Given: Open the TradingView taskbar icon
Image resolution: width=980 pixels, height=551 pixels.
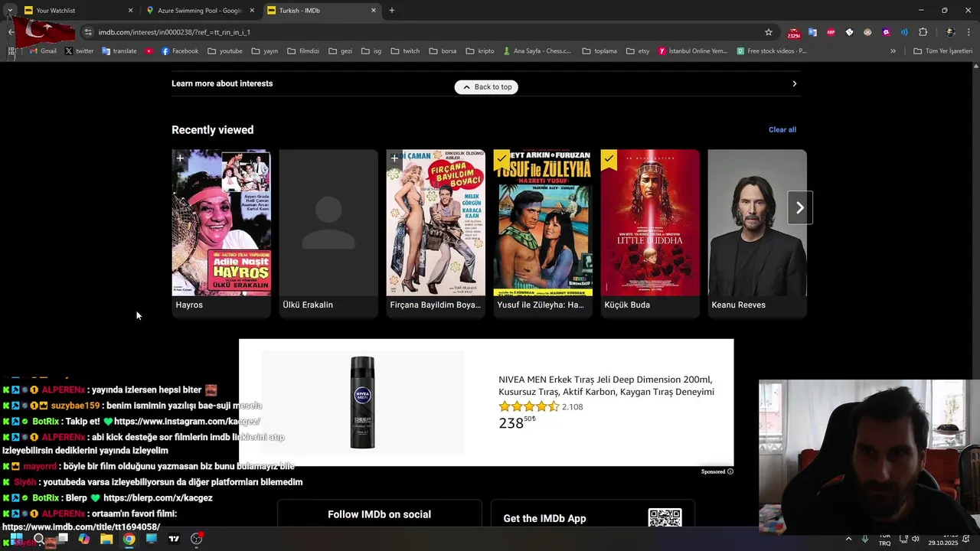Looking at the screenshot, I should (x=174, y=539).
